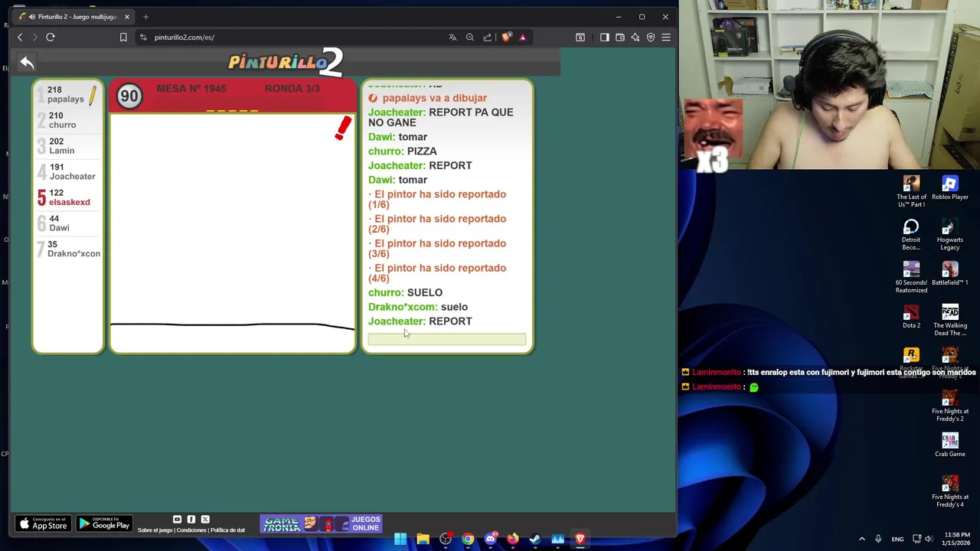Click the chat guess input field
Screen dimensions: 980x551
447,339
